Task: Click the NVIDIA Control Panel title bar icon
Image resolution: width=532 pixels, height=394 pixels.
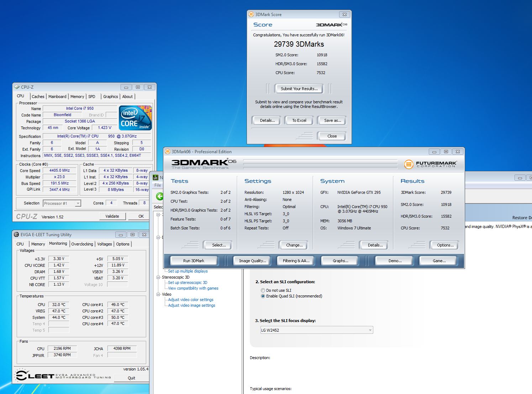Action: [x=156, y=177]
